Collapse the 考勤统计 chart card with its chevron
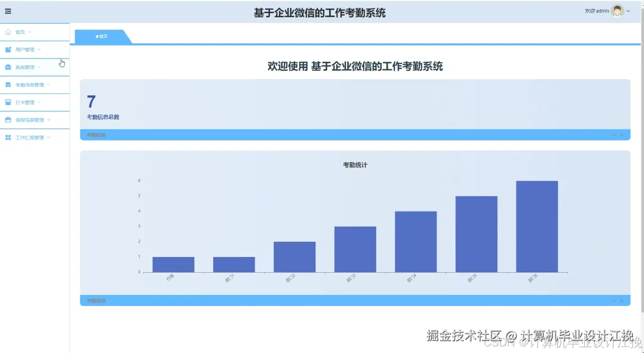Image resolution: width=644 pixels, height=353 pixels. [x=614, y=300]
